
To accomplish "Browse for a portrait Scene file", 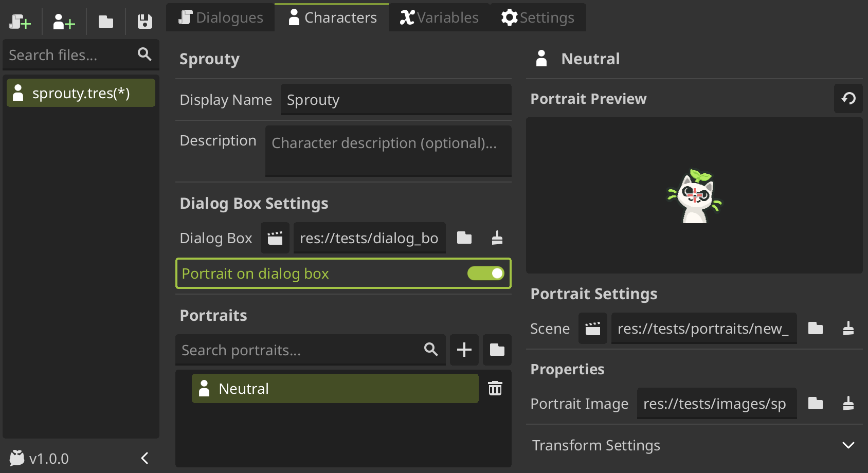I will [815, 328].
